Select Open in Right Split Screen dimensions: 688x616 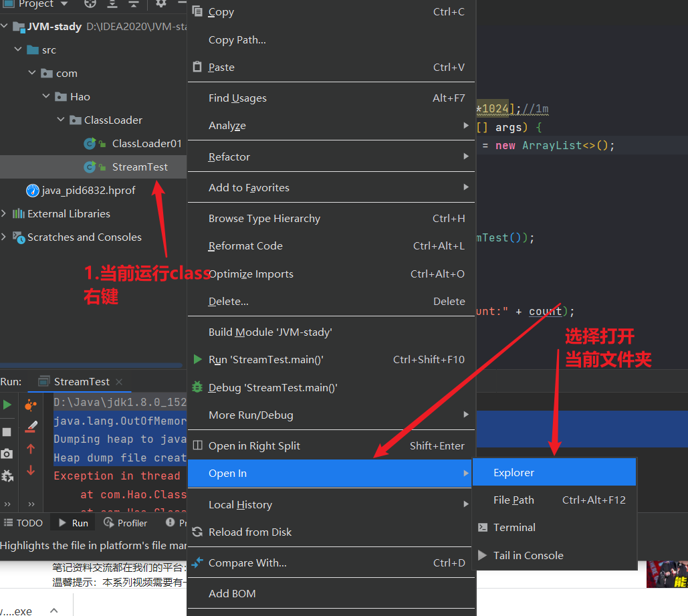click(x=331, y=445)
